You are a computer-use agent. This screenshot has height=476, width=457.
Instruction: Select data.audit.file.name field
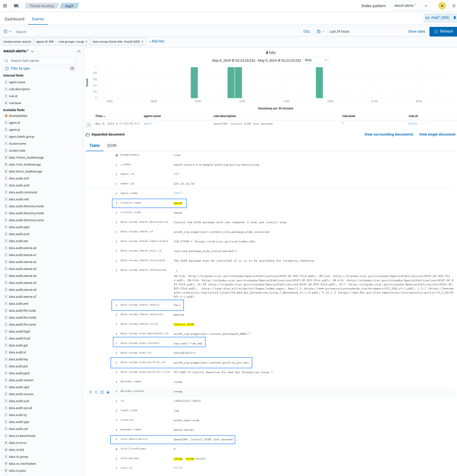22,324
